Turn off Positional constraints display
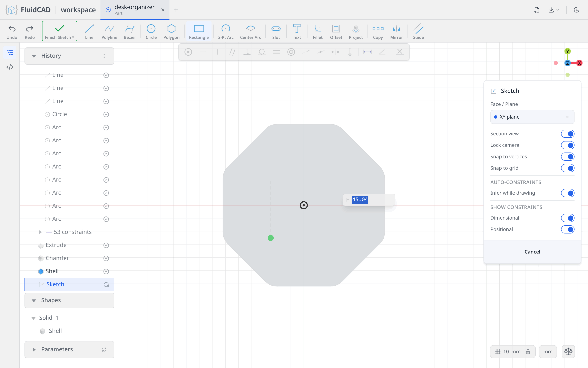The width and height of the screenshot is (588, 368). (x=568, y=229)
